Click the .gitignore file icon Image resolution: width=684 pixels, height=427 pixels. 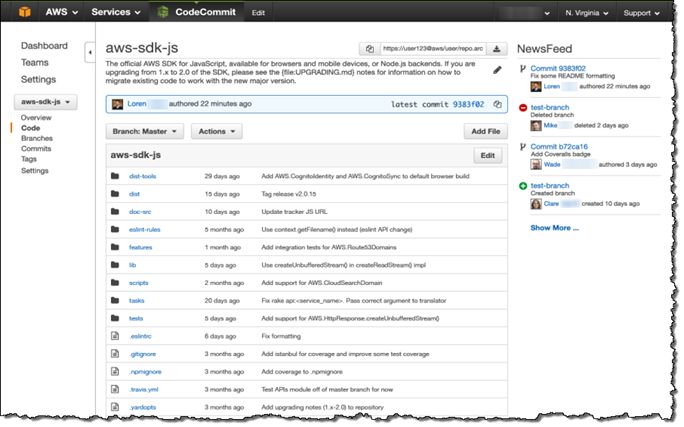(x=115, y=354)
